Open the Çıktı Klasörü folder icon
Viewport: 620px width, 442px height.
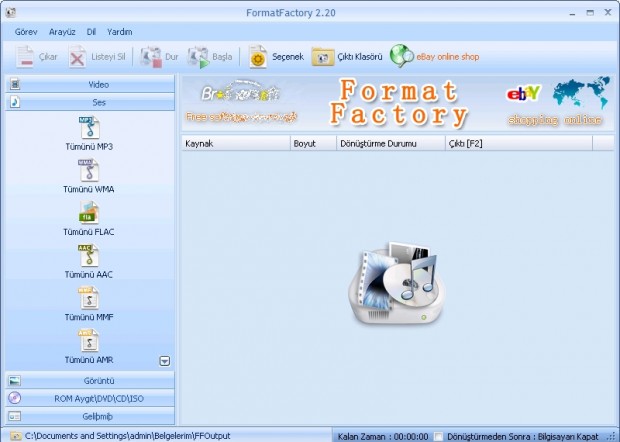(x=323, y=57)
